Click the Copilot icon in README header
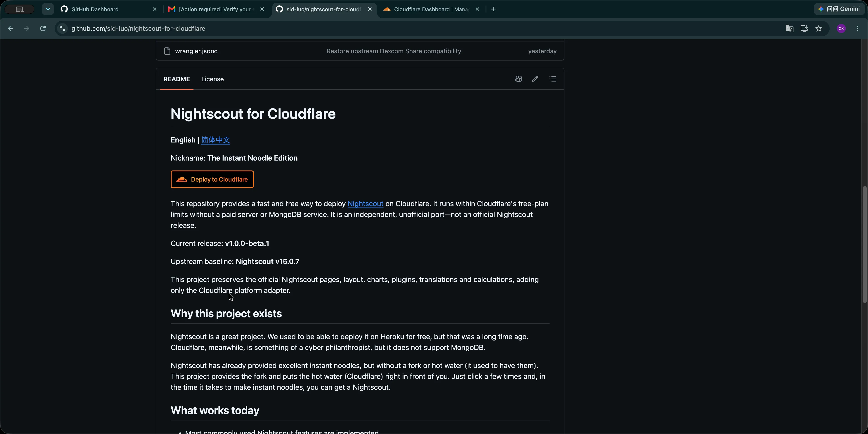The image size is (868, 434). [519, 79]
